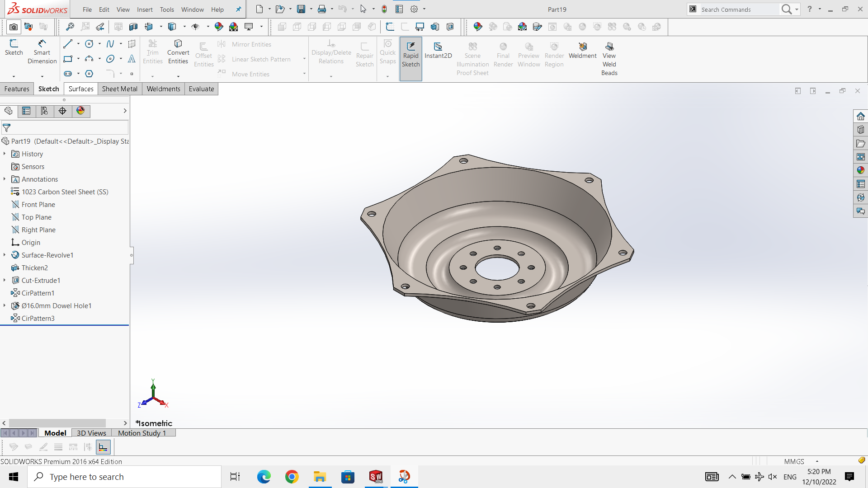Image resolution: width=868 pixels, height=488 pixels.
Task: Select the Arc sketch tool
Action: pyautogui.click(x=89, y=59)
